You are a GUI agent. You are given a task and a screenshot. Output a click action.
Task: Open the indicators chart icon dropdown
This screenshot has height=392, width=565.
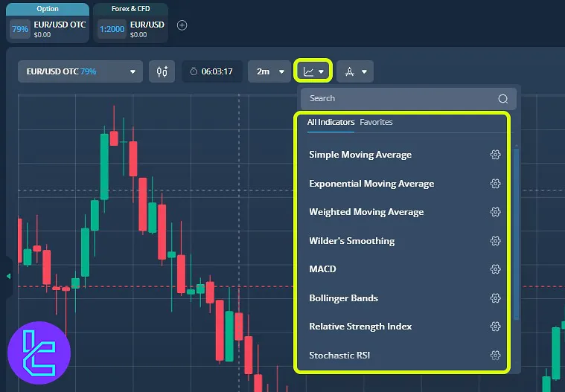click(313, 71)
